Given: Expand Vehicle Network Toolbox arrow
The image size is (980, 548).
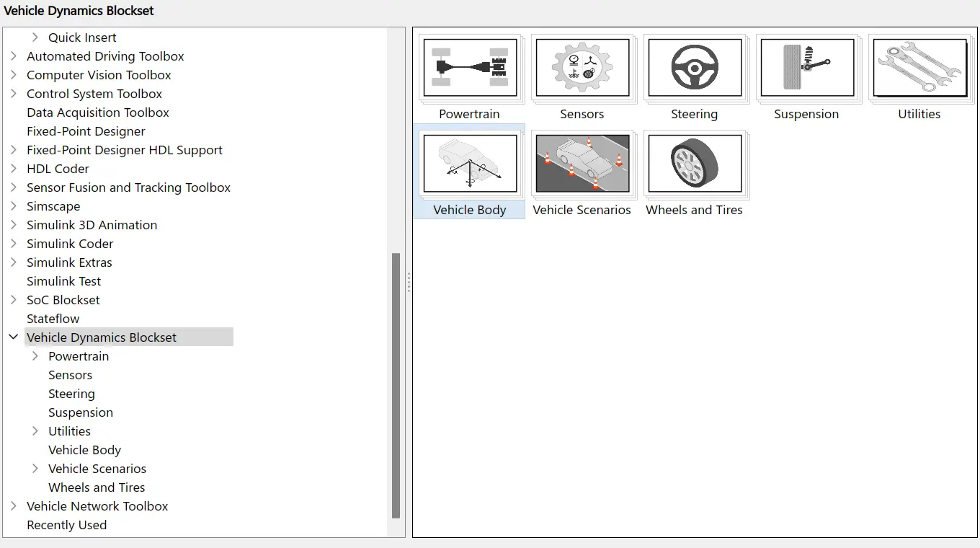Looking at the screenshot, I should click(x=13, y=506).
